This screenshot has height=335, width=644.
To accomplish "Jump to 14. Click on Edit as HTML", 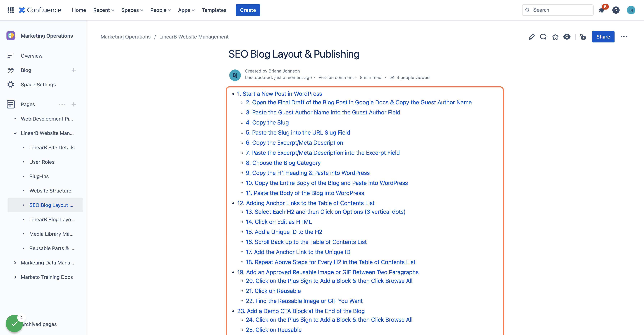I will point(279,222).
